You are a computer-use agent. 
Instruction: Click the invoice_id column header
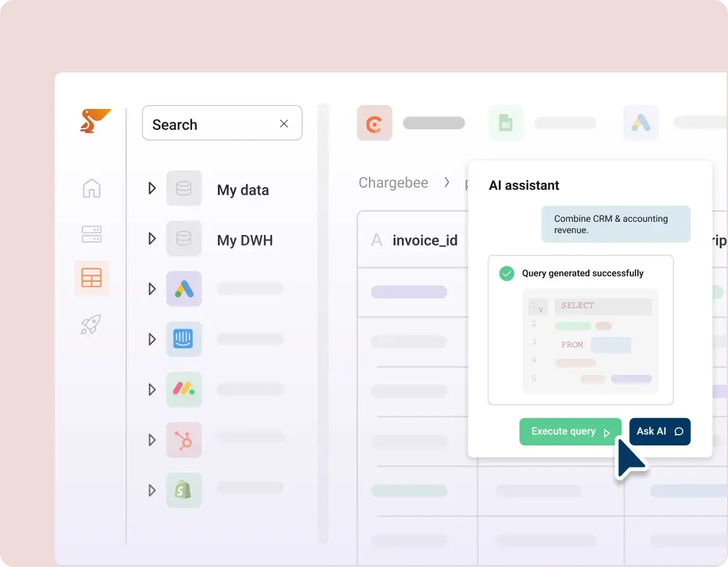point(424,240)
